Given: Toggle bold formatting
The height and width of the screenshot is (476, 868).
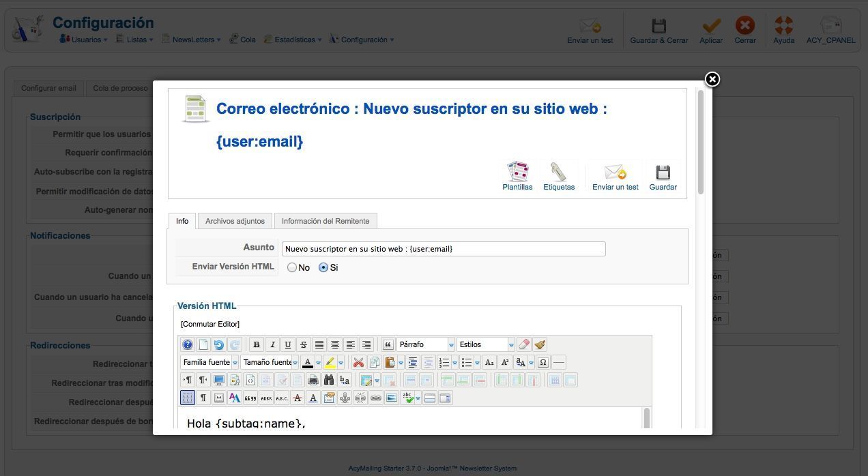Looking at the screenshot, I should [256, 344].
